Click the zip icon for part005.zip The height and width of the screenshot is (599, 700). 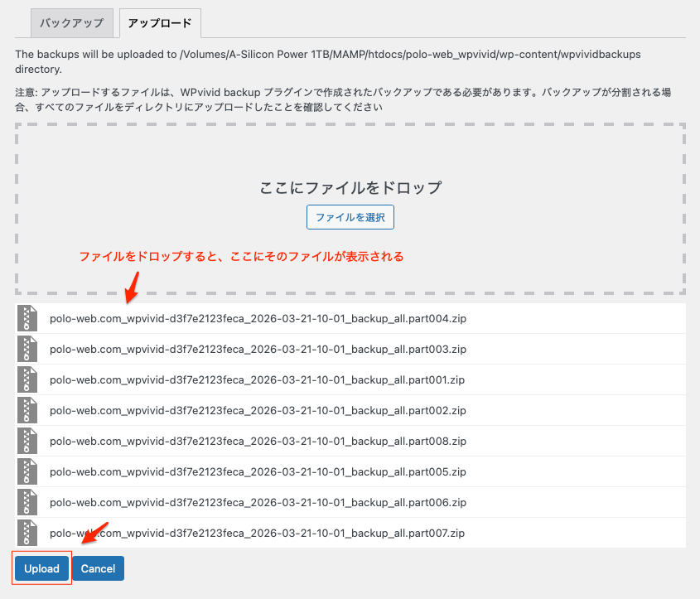[x=28, y=471]
